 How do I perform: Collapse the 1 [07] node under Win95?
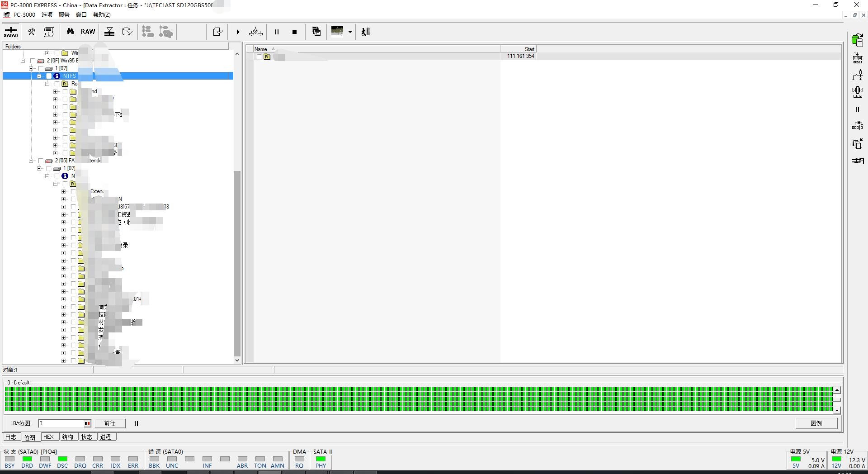click(31, 68)
